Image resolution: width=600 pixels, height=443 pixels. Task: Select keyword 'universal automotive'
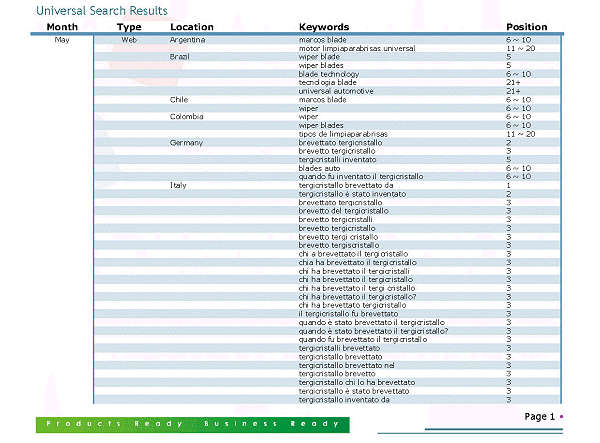(336, 91)
